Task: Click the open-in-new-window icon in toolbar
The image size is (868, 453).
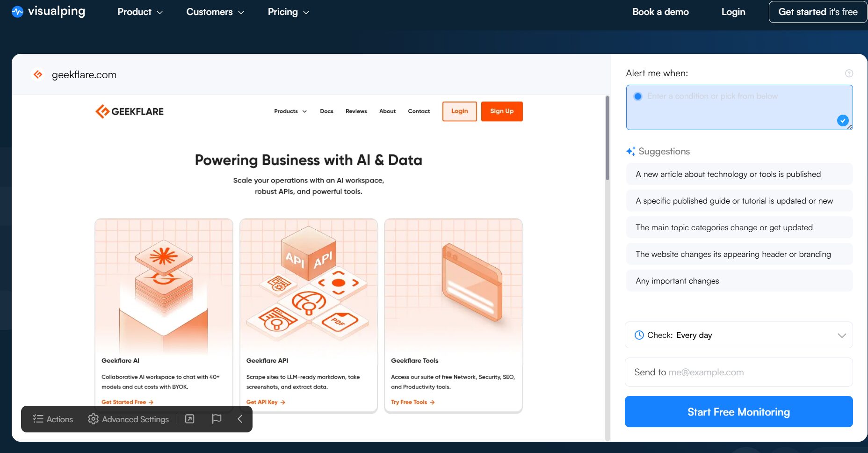Action: click(189, 419)
